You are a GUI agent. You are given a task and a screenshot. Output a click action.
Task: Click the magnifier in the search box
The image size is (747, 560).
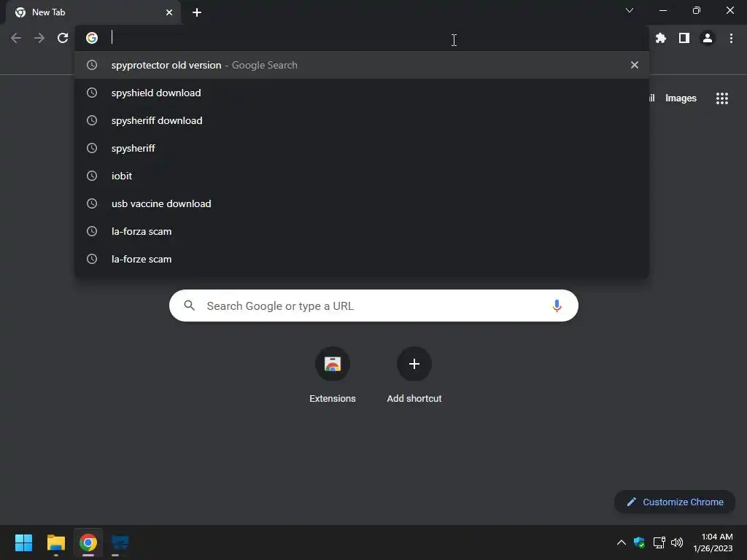click(x=189, y=306)
